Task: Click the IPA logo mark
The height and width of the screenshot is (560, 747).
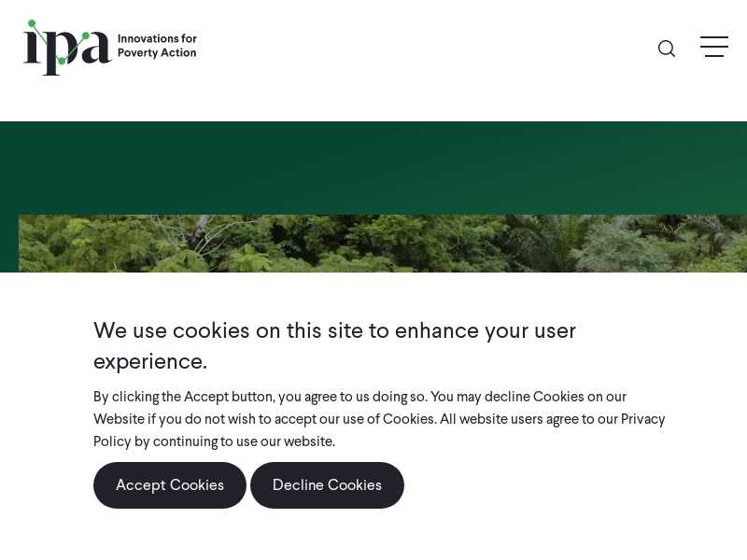Action: pyautogui.click(x=67, y=48)
